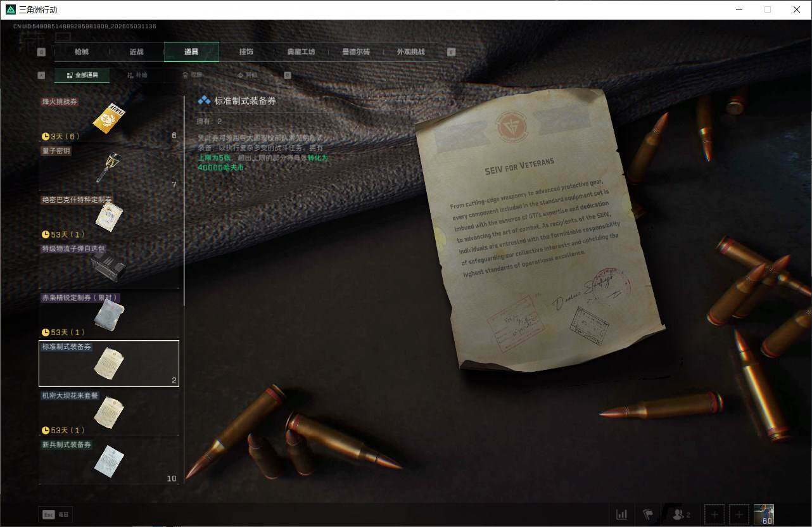Image resolution: width=812 pixels, height=527 pixels.
Task: Click the 烽火挑战券 expiry clock icon
Action: [46, 136]
